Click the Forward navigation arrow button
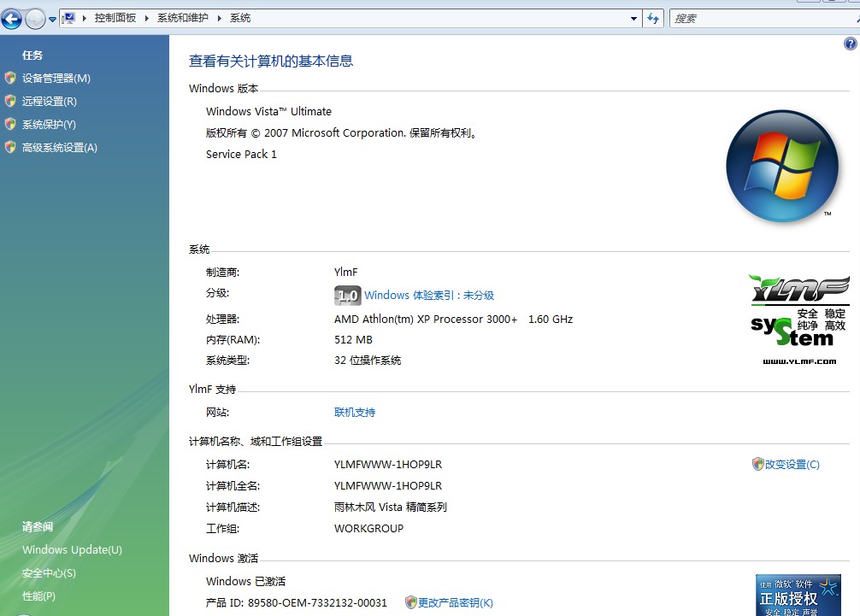Viewport: 860px width, 616px height. [x=35, y=18]
